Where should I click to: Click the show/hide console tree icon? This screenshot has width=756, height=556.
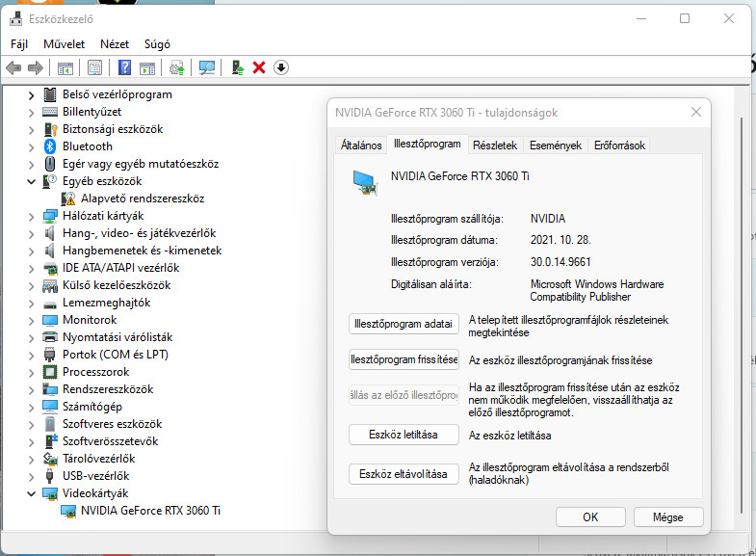pos(65,67)
